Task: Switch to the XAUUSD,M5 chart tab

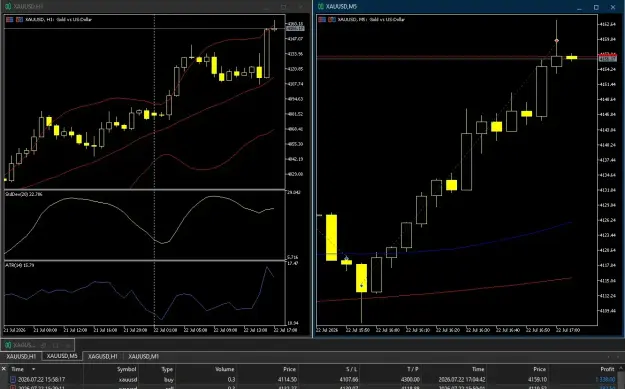Action: [x=62, y=356]
